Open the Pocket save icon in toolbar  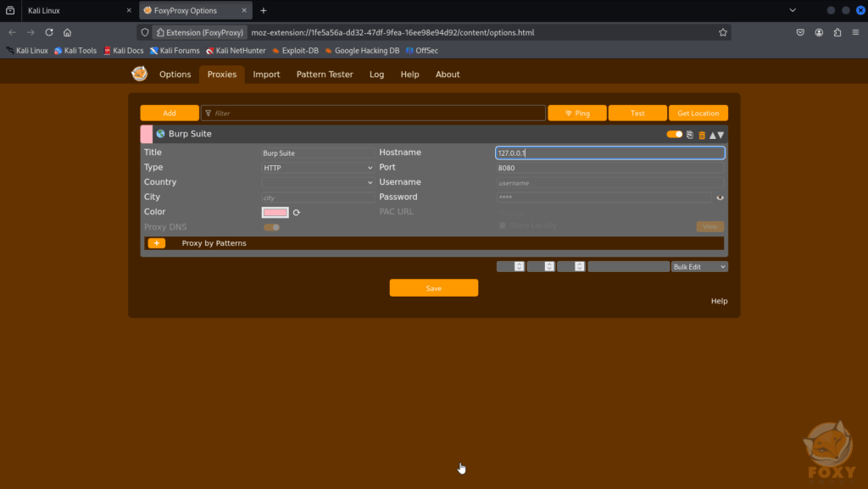800,33
